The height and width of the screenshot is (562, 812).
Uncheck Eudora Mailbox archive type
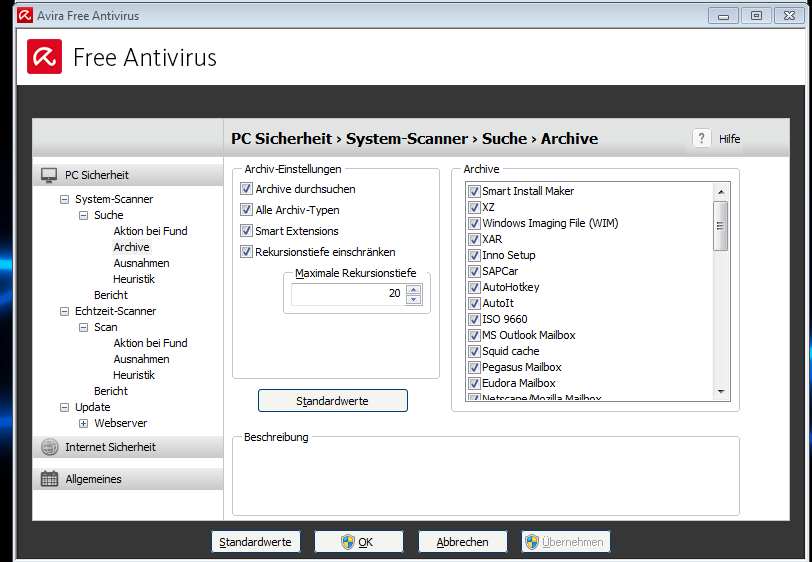(x=474, y=384)
